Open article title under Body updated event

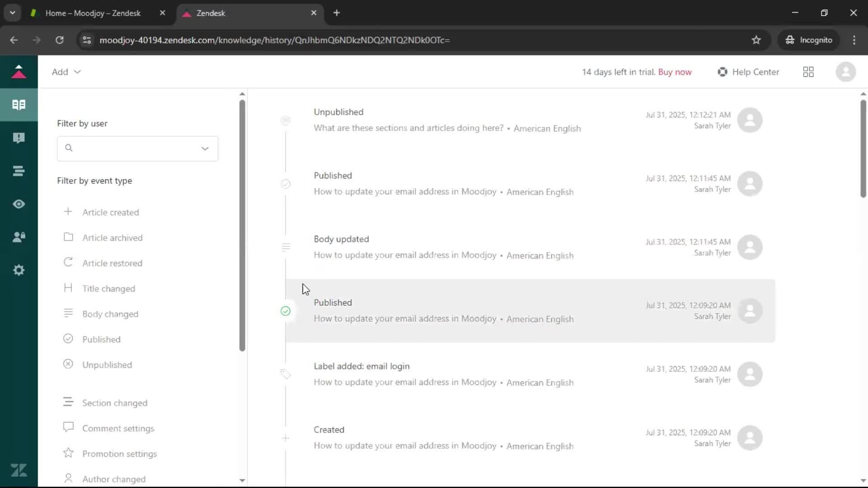click(405, 255)
